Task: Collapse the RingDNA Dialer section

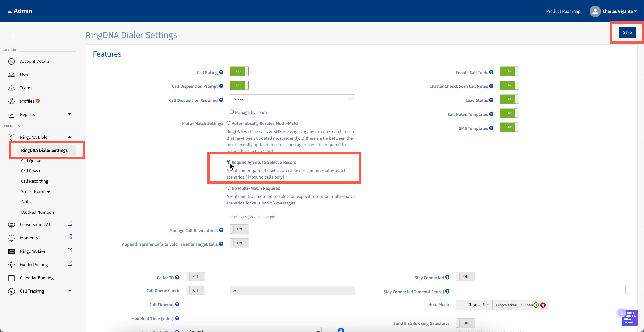Action: [x=70, y=137]
